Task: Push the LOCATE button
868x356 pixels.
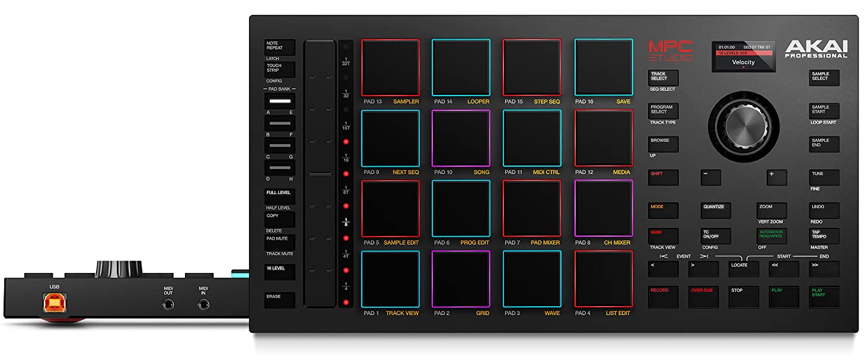Action: click(x=743, y=269)
